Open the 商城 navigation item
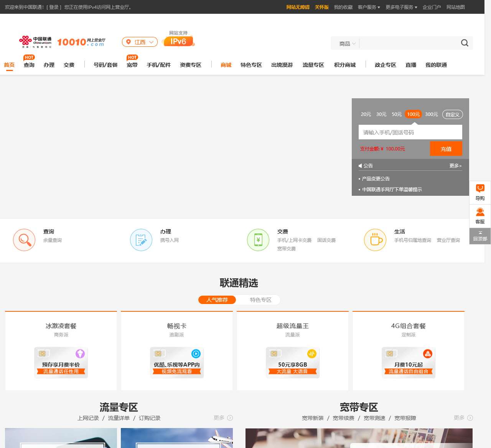The image size is (491, 448). (226, 65)
